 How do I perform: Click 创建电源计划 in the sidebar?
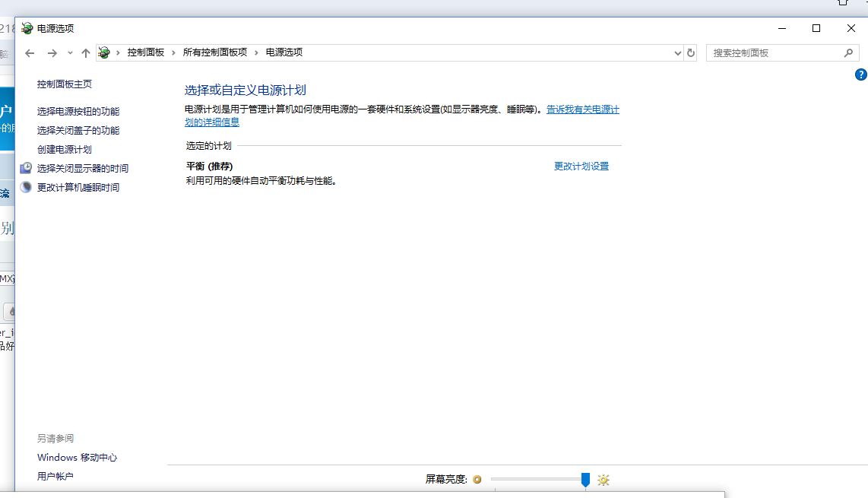click(x=65, y=149)
